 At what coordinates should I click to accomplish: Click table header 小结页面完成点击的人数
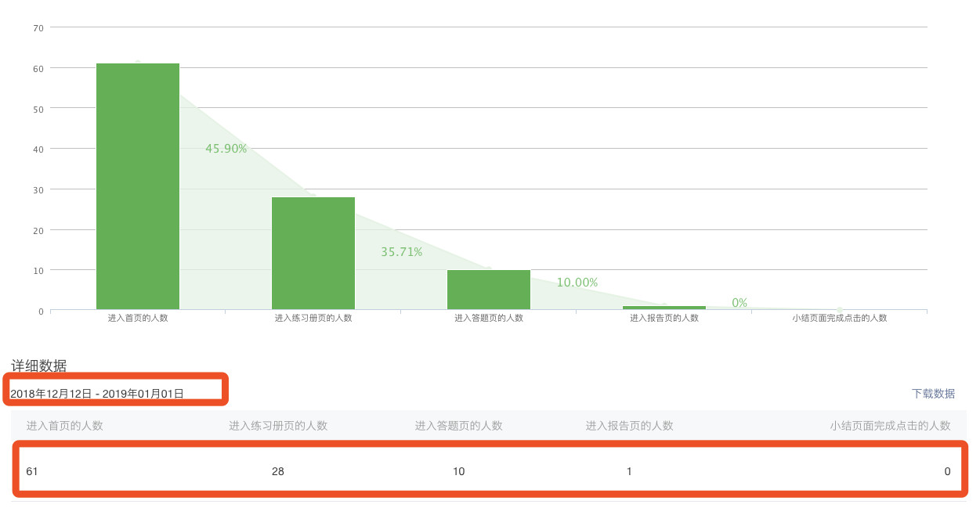(x=891, y=426)
